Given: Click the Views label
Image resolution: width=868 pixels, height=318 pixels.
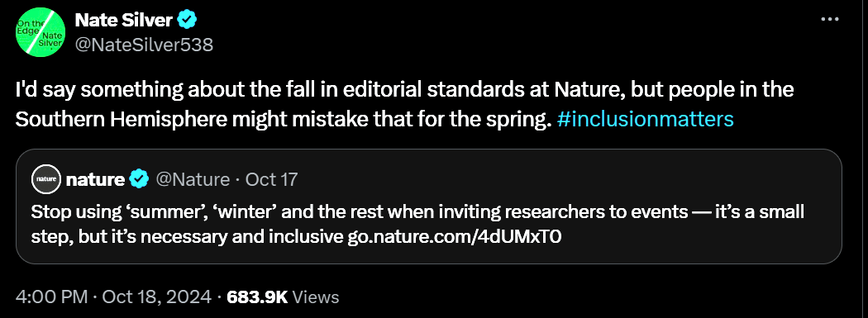Looking at the screenshot, I should pyautogui.click(x=315, y=297).
